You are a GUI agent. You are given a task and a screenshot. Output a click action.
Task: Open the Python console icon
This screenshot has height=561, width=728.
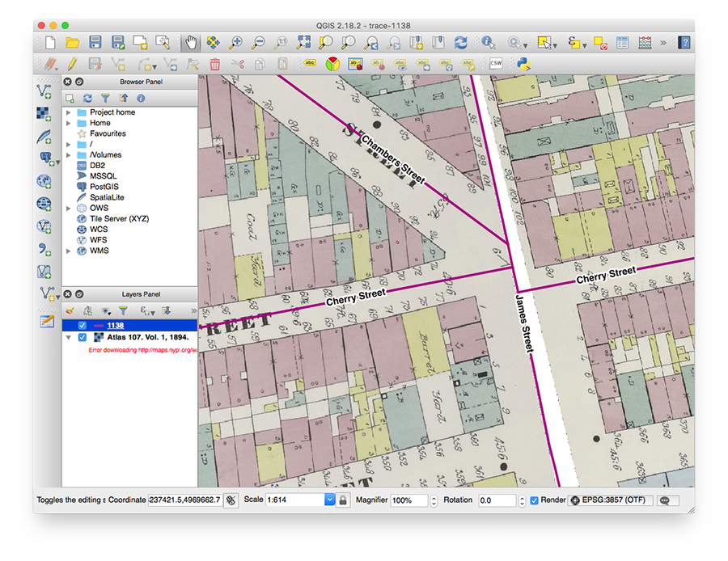pyautogui.click(x=523, y=64)
